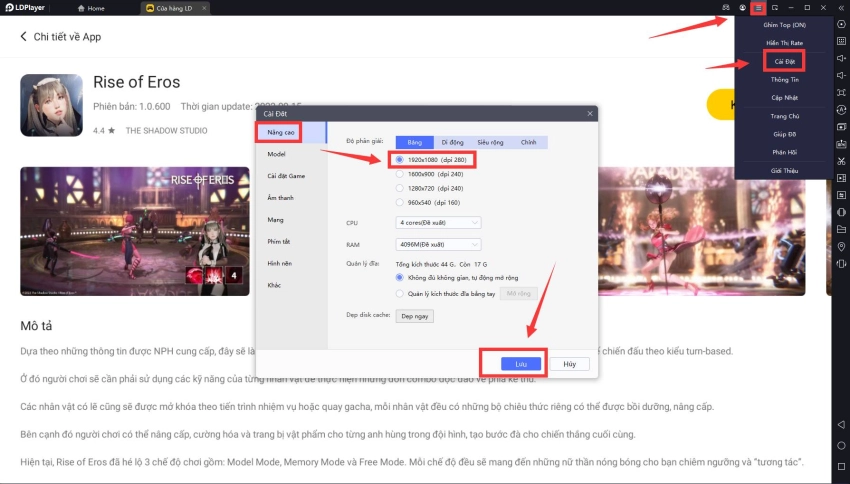Tap the Android back triangle button
Screen dimensions: 850x484
coord(841,424)
